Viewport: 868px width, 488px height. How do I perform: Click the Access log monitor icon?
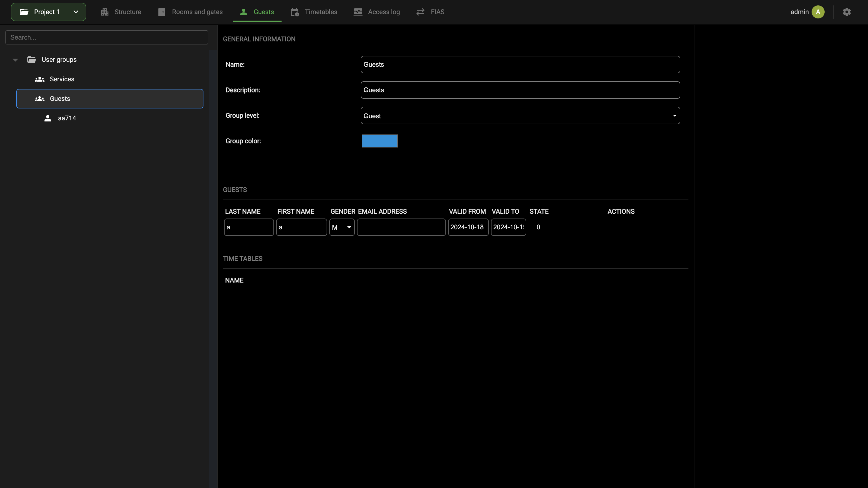click(358, 12)
